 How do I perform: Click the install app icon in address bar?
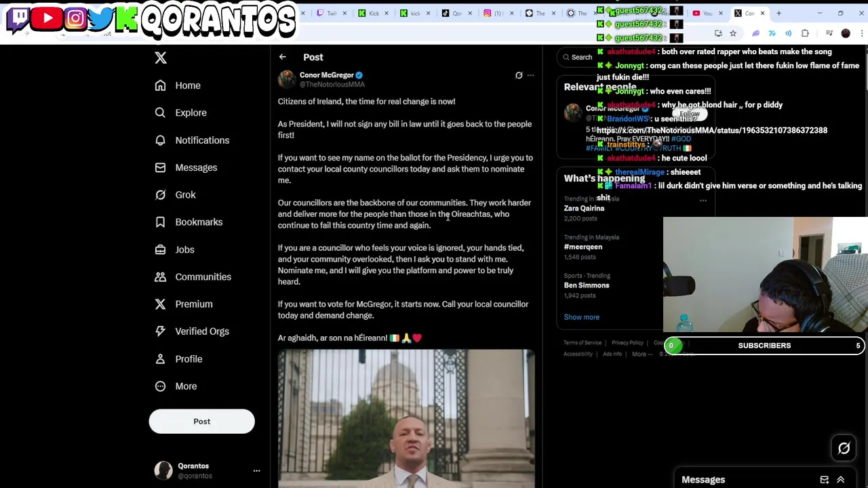coord(718,33)
